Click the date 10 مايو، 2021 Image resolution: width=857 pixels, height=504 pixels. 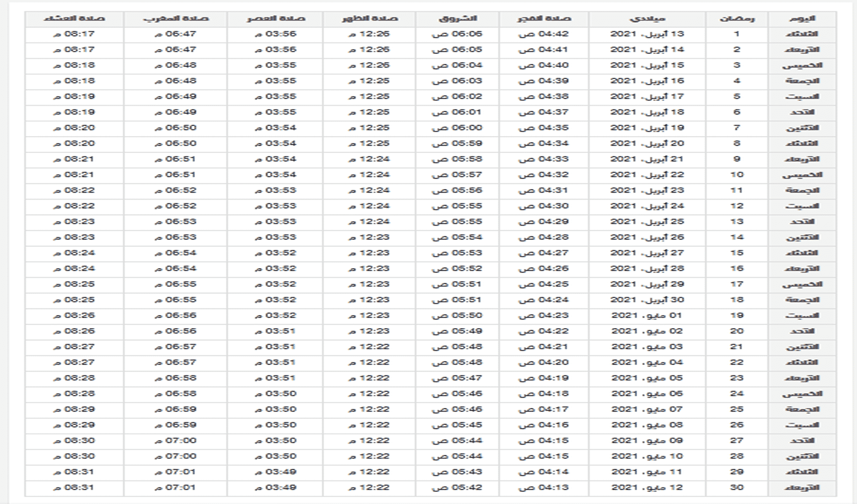647,456
